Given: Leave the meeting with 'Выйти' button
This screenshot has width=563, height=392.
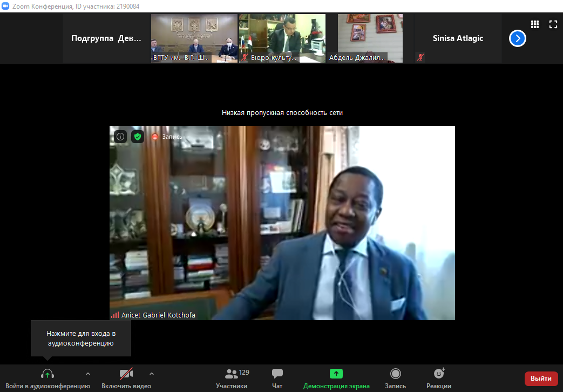Looking at the screenshot, I should [541, 379].
